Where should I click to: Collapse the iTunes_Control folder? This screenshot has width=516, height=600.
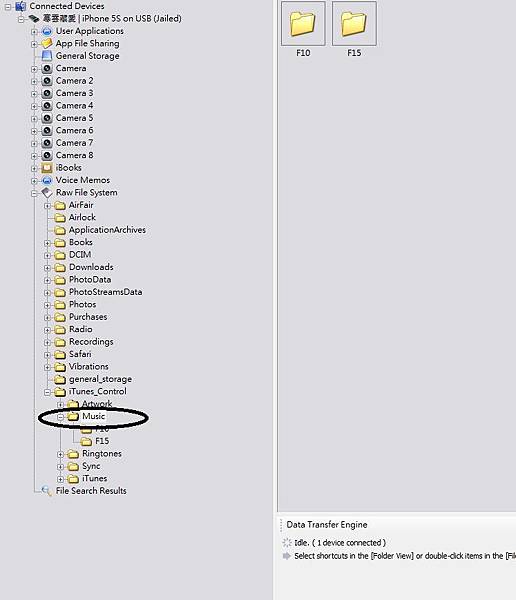[47, 392]
